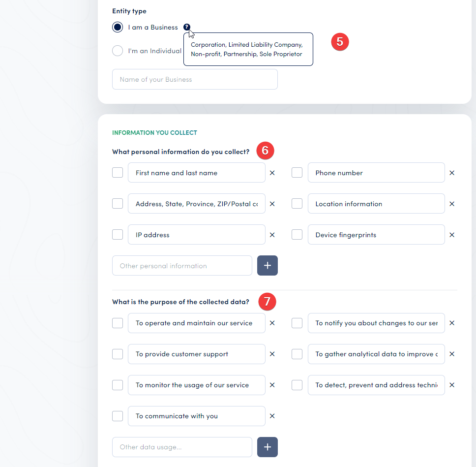The width and height of the screenshot is (476, 467).
Task: Add another data usage item
Action: click(267, 447)
